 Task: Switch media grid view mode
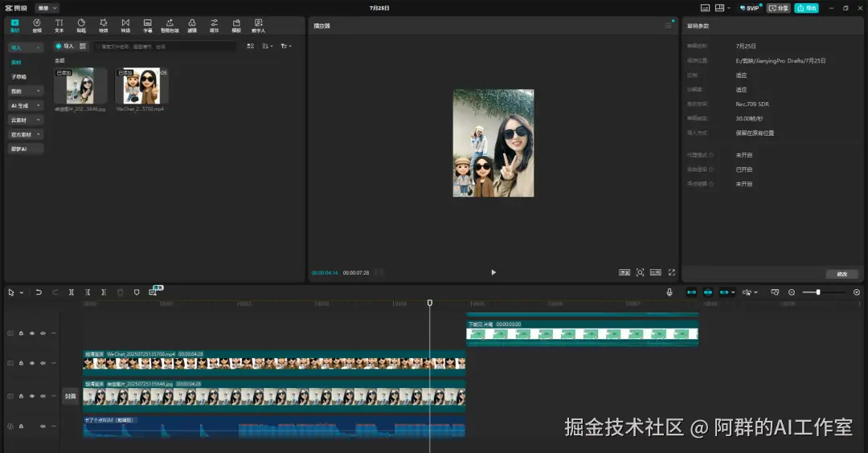(250, 46)
